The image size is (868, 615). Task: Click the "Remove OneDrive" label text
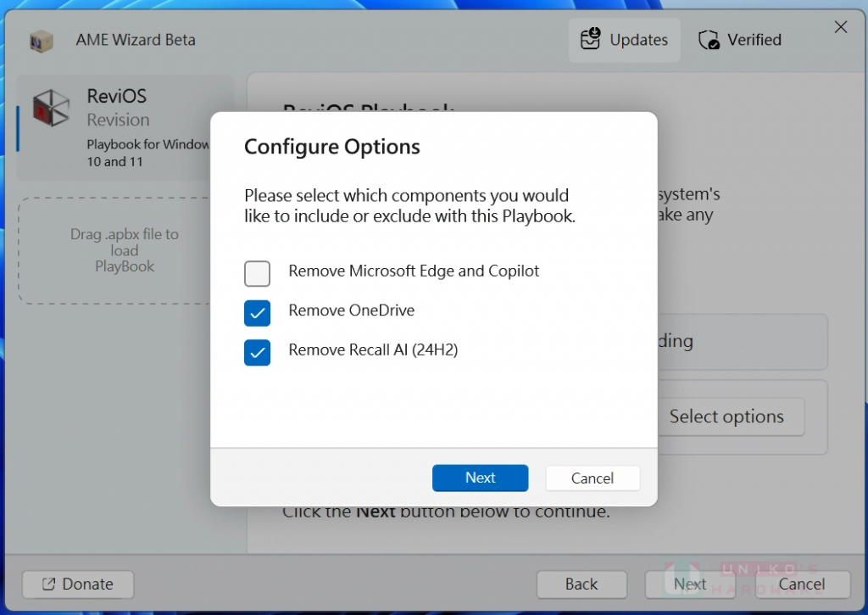pyautogui.click(x=352, y=310)
